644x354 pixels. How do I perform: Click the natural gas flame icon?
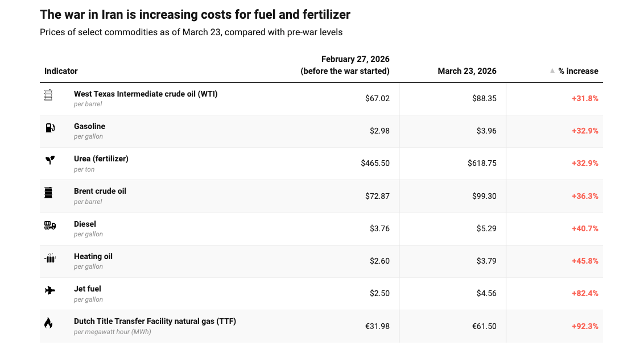[x=48, y=323]
